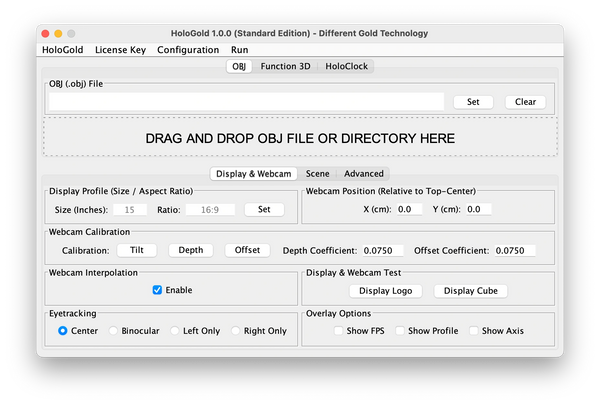Open the HoloGold menu
Viewport: 600px width, 405px height.
click(x=61, y=49)
